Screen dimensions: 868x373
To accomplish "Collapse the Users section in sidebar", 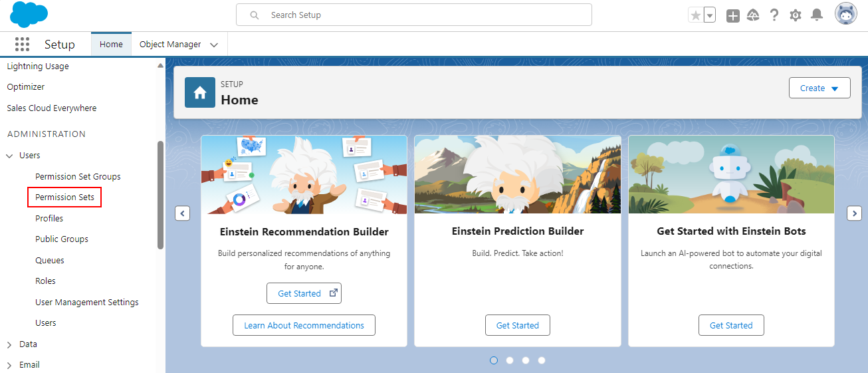I will pyautogui.click(x=9, y=156).
